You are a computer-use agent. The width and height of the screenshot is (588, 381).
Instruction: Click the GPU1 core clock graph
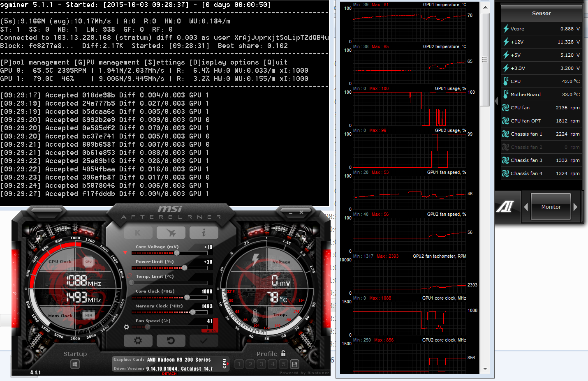(409, 318)
